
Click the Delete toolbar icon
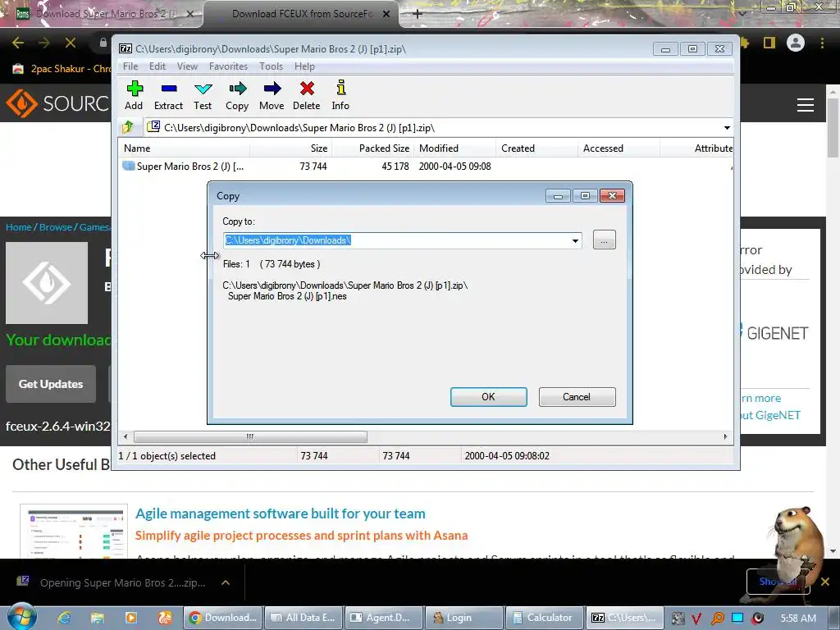pos(307,95)
